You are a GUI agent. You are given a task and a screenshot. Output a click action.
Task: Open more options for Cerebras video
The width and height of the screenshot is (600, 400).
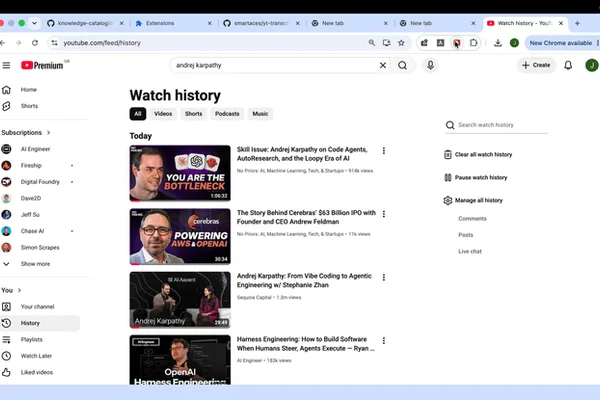pos(384,214)
